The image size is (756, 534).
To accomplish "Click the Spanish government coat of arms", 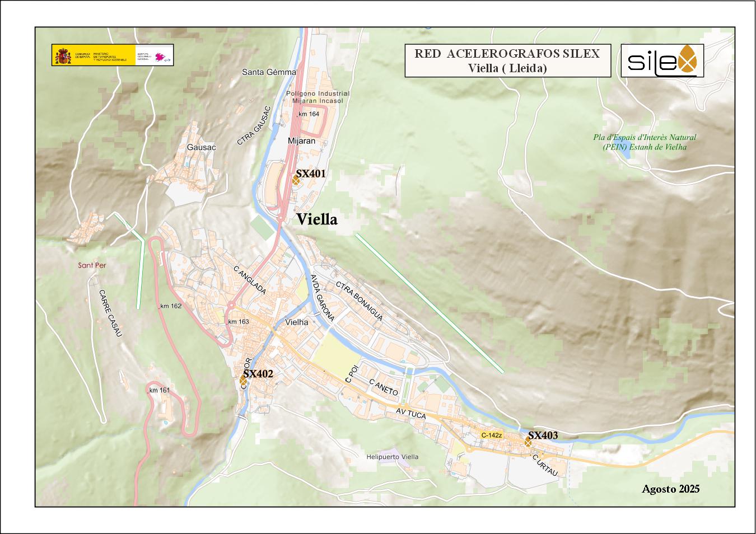I will tap(62, 55).
